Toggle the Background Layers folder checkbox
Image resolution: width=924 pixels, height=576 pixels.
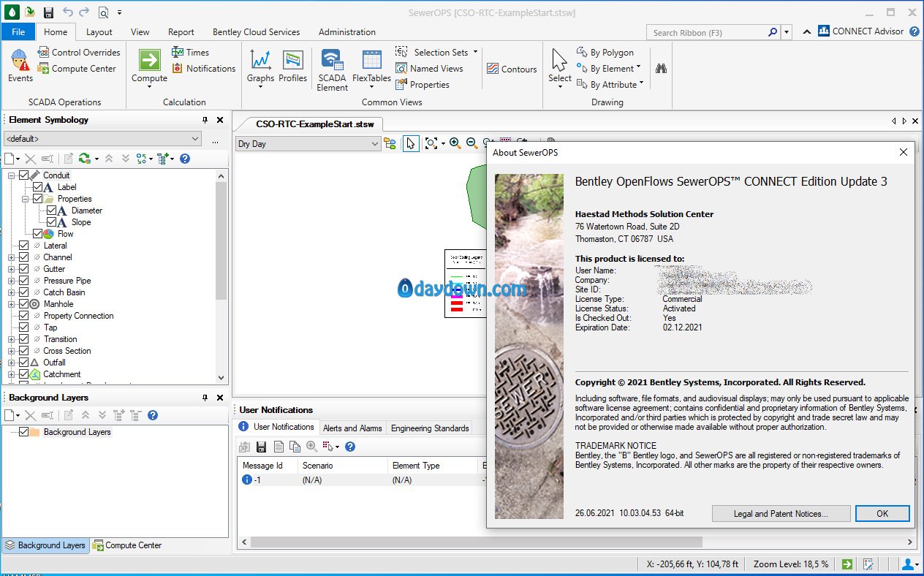pyautogui.click(x=23, y=432)
